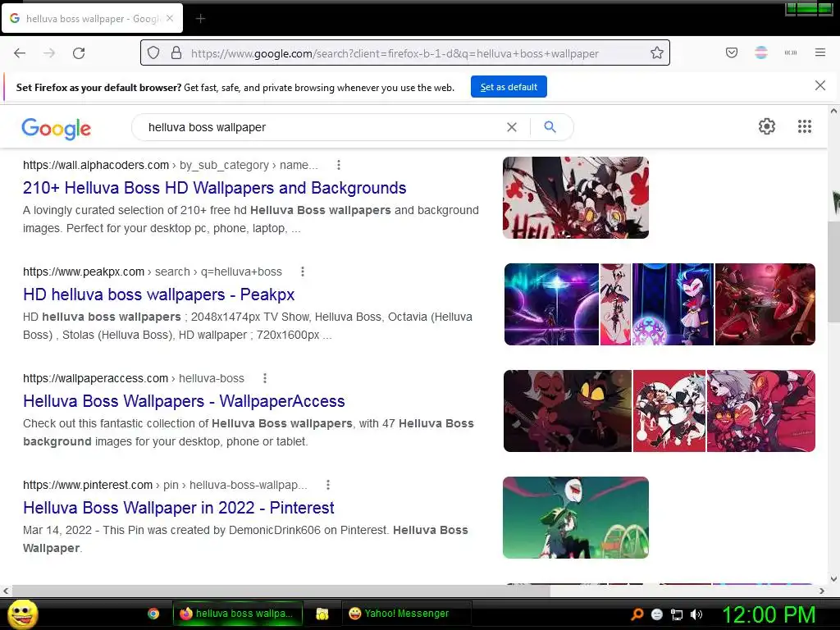Viewport: 840px width, 630px height.
Task: Open the volume speaker tray icon
Action: [696, 614]
